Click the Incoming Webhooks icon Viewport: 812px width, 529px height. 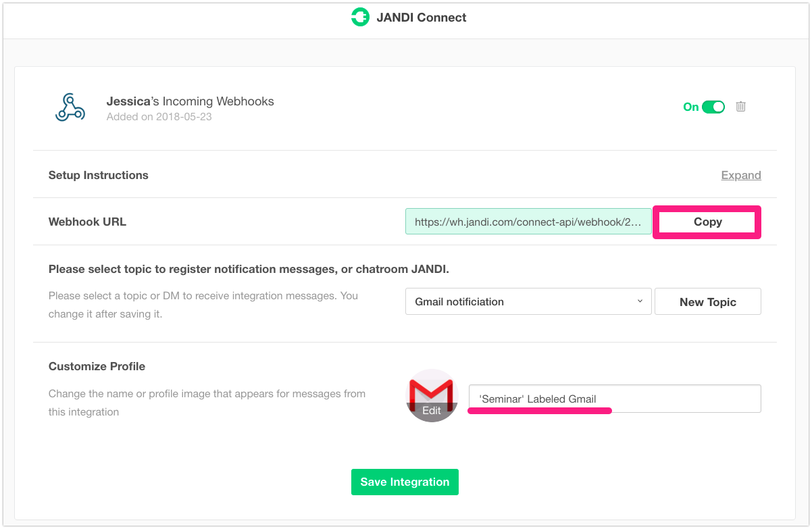(70, 107)
